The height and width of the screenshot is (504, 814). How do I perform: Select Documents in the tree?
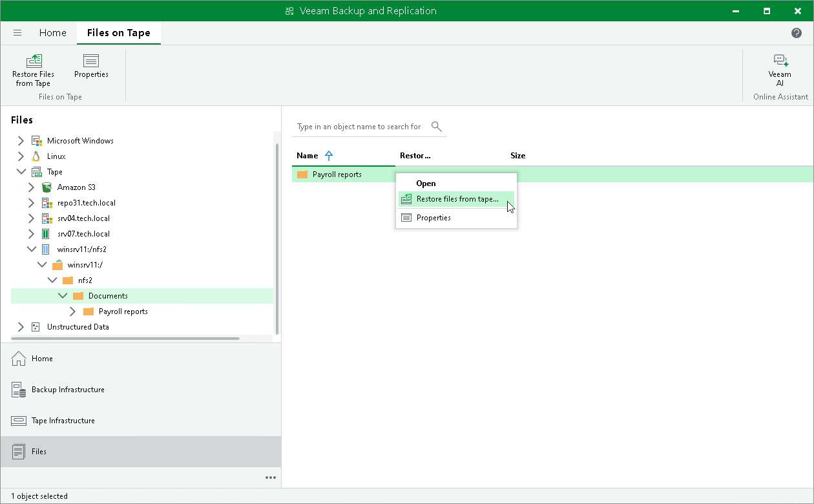pos(108,295)
